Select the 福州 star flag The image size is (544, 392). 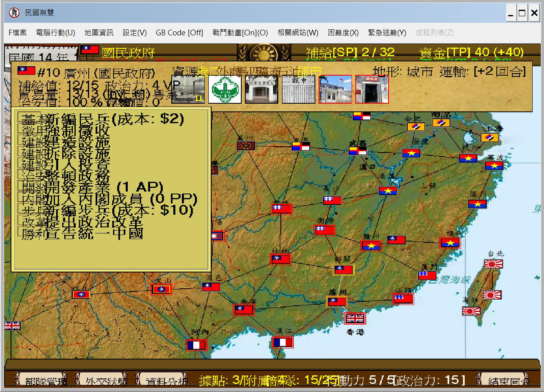click(450, 243)
